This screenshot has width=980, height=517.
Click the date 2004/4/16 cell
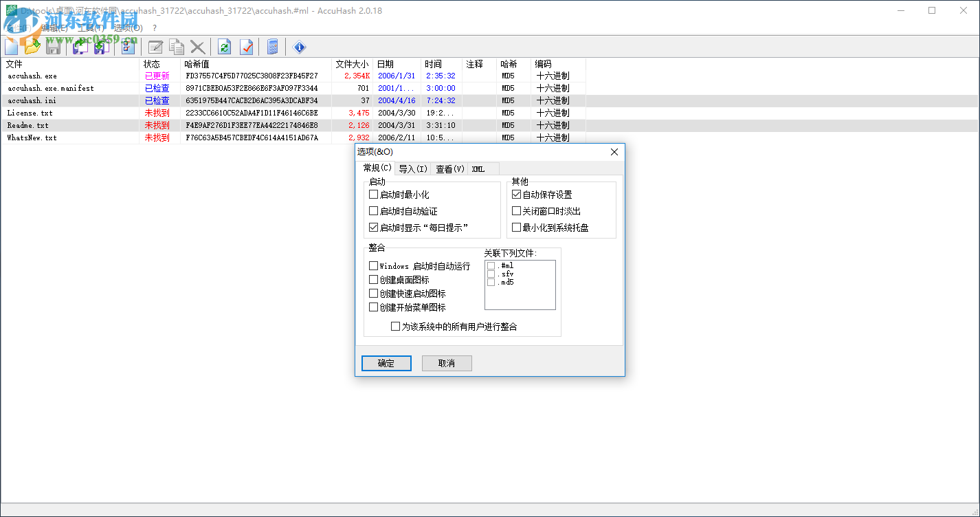[x=397, y=100]
